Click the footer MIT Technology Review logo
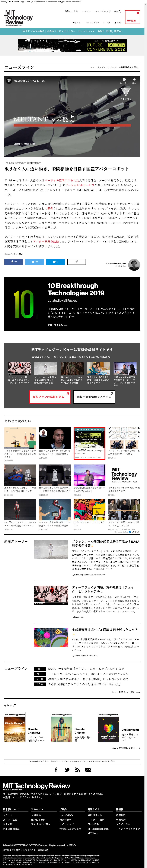The image size is (147, 868). tap(36, 786)
